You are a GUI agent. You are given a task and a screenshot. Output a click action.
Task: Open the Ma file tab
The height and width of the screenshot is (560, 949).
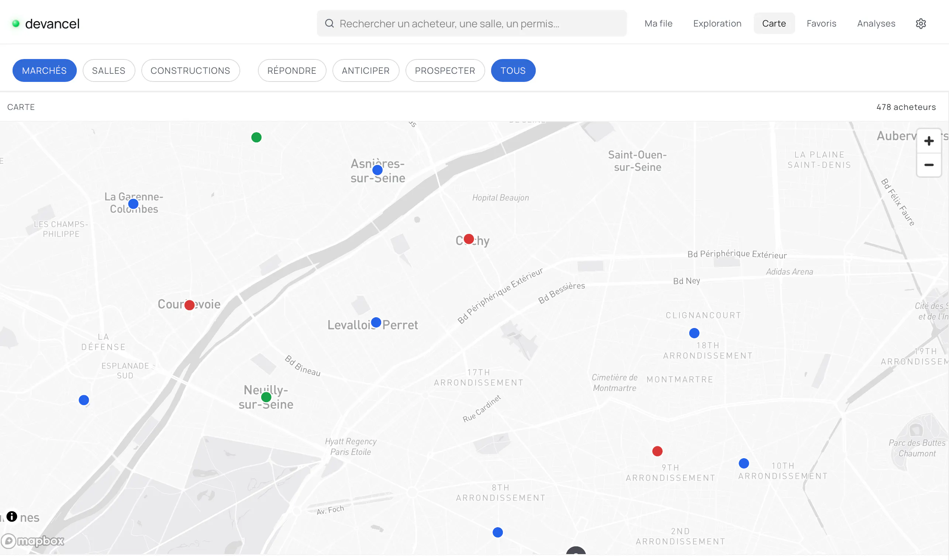click(659, 23)
